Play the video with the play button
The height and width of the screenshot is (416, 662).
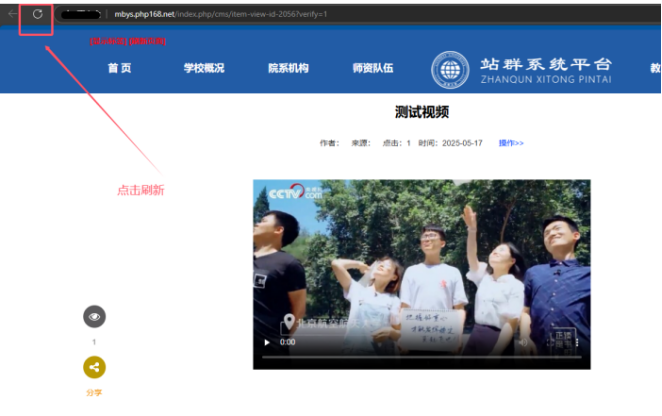[x=267, y=342]
